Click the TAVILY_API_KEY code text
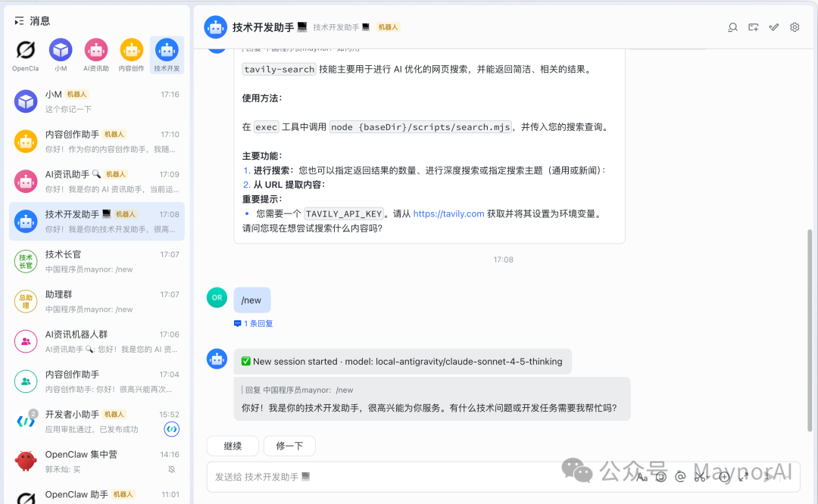The width and height of the screenshot is (818, 504). pos(344,213)
